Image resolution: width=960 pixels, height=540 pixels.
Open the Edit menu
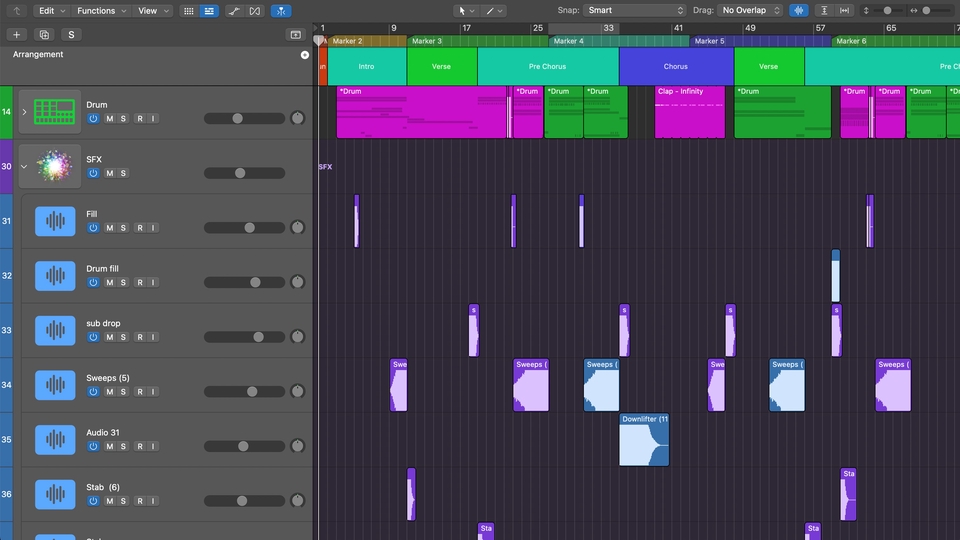pos(51,10)
